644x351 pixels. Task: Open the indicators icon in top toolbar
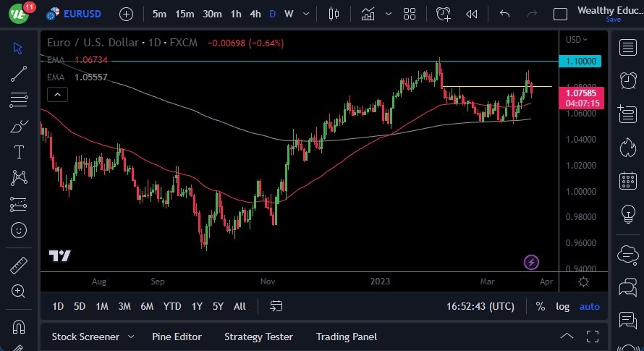tap(368, 14)
